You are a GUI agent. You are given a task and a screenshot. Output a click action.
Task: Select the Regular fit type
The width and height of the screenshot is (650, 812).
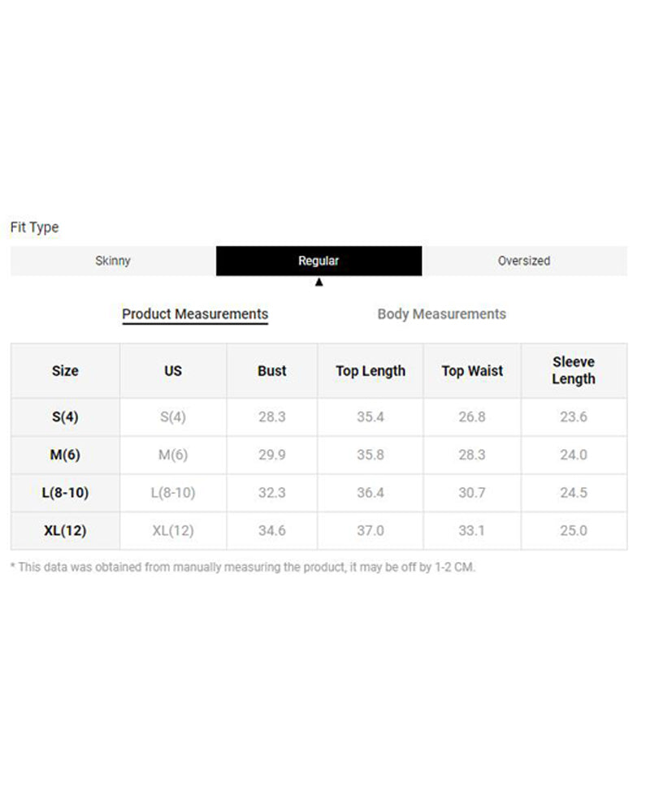coord(318,261)
